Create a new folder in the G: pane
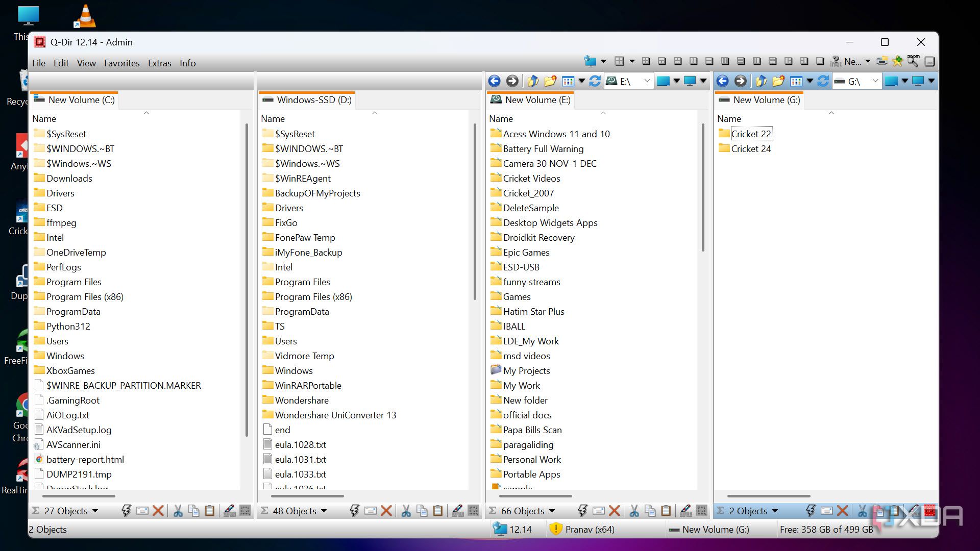 778,81
